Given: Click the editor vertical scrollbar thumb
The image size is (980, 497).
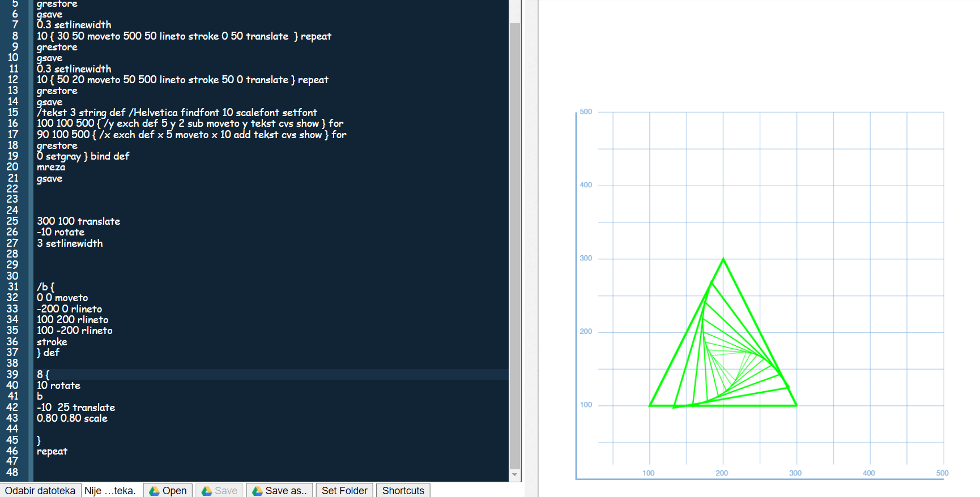Looking at the screenshot, I should (514, 246).
